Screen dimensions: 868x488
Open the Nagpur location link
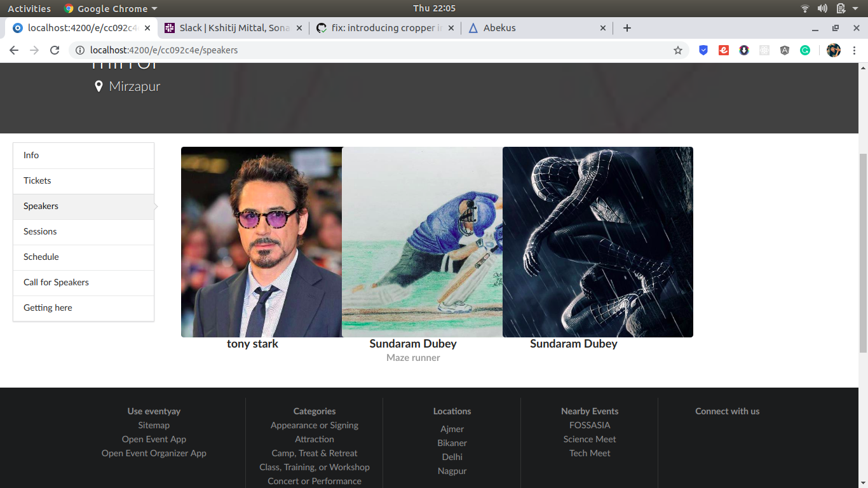(x=452, y=471)
